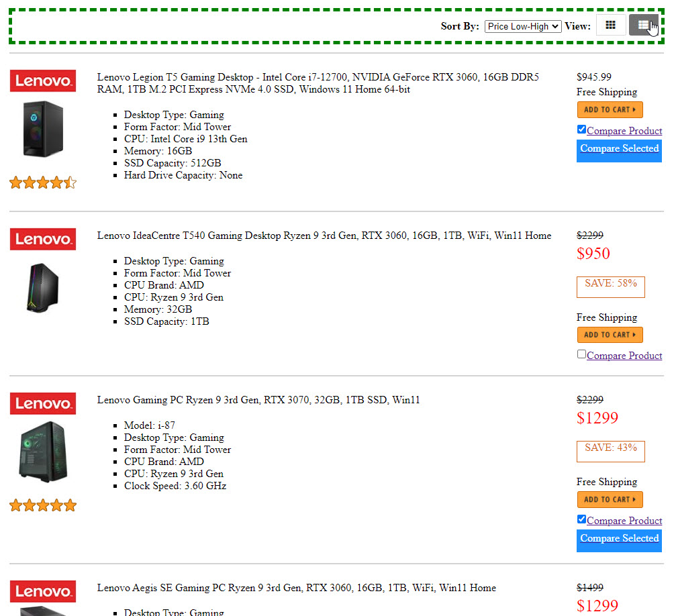Switch to grid view icon
Viewport: 676px width, 616px height.
pyautogui.click(x=610, y=25)
